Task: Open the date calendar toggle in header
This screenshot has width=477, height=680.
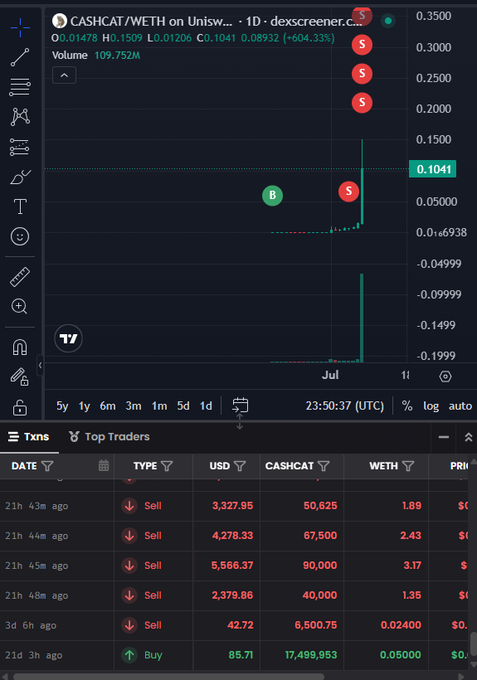Action: (104, 466)
